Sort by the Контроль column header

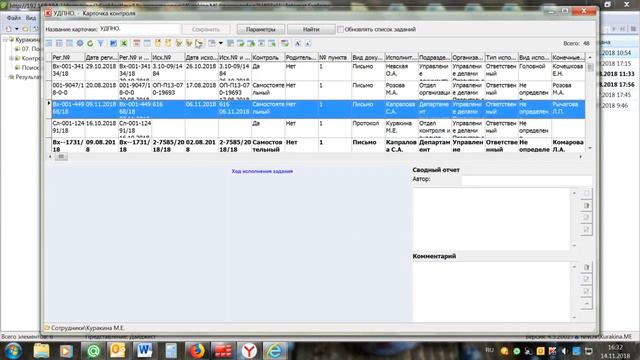coord(268,58)
